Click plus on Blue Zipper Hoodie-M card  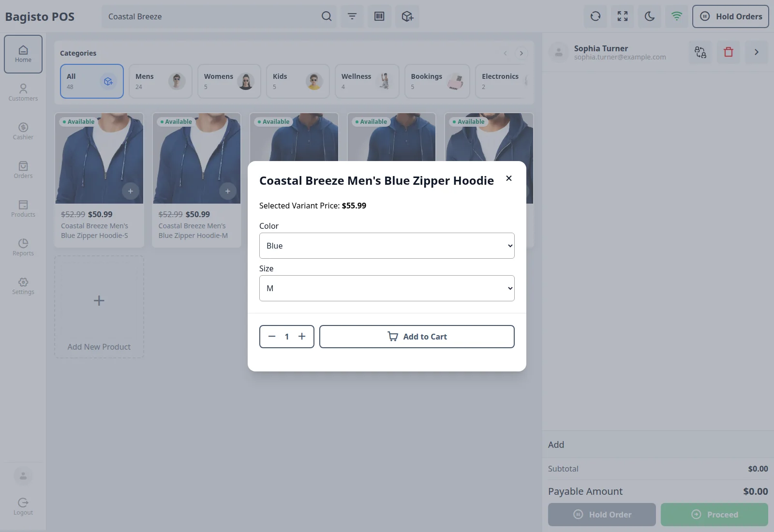click(x=228, y=191)
